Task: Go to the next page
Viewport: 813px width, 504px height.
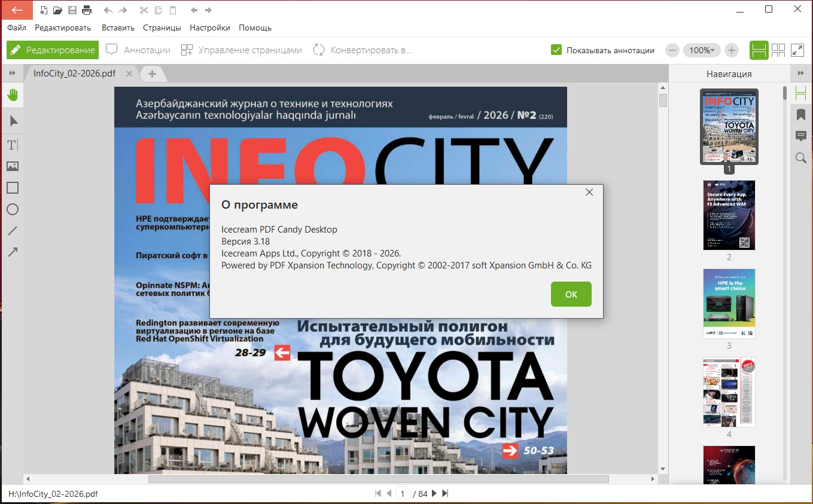Action: click(x=434, y=494)
